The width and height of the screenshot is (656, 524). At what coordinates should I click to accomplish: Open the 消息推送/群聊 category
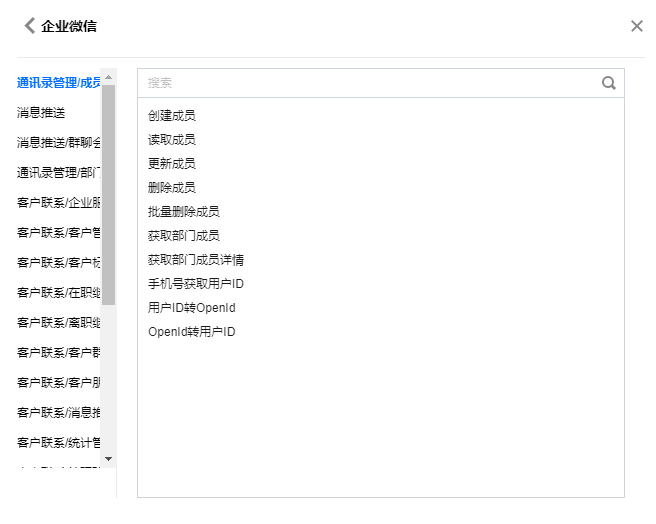tap(59, 143)
